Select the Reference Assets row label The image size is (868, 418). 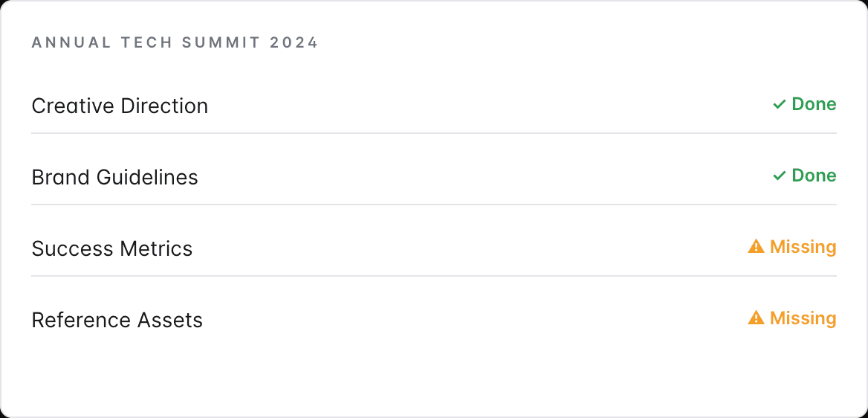(x=117, y=320)
